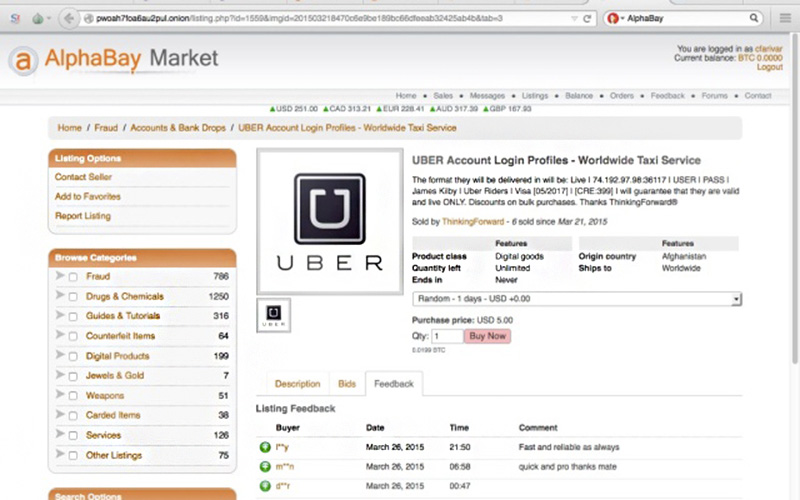This screenshot has width=800, height=500.
Task: Click the large Uber product image
Action: pos(330,221)
